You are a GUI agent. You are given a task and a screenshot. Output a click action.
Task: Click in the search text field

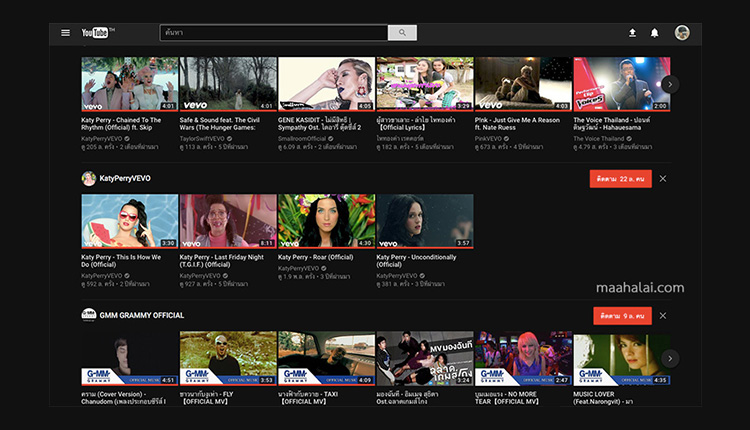(x=273, y=33)
